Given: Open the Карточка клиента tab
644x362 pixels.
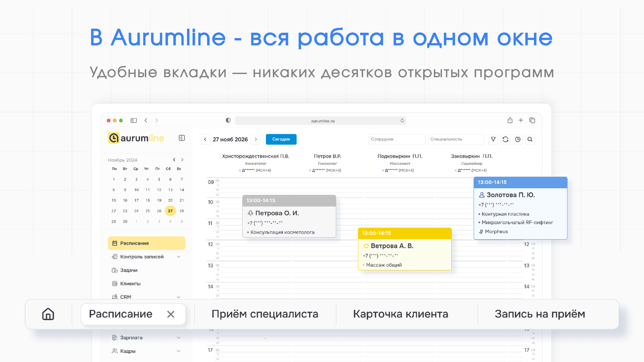Looking at the screenshot, I should [400, 314].
